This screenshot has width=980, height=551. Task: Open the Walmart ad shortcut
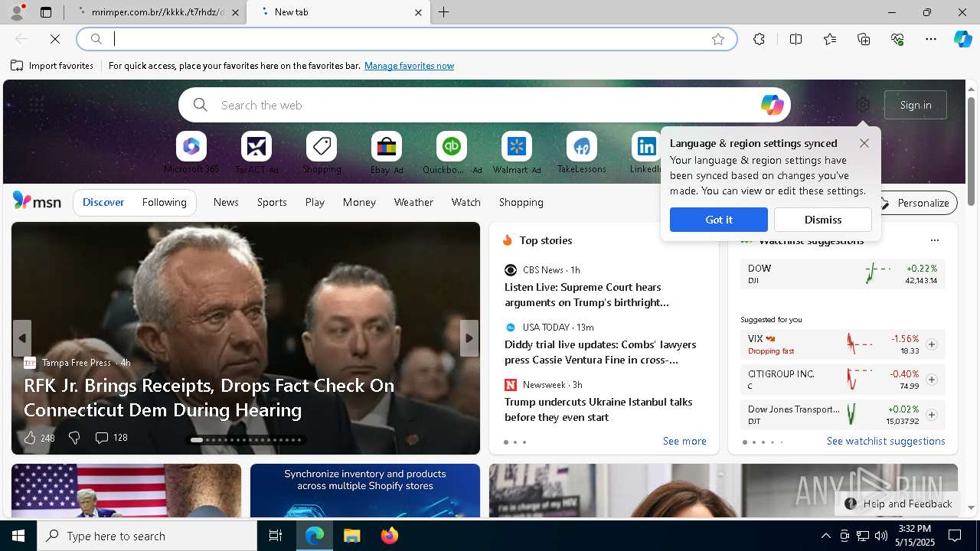[517, 153]
